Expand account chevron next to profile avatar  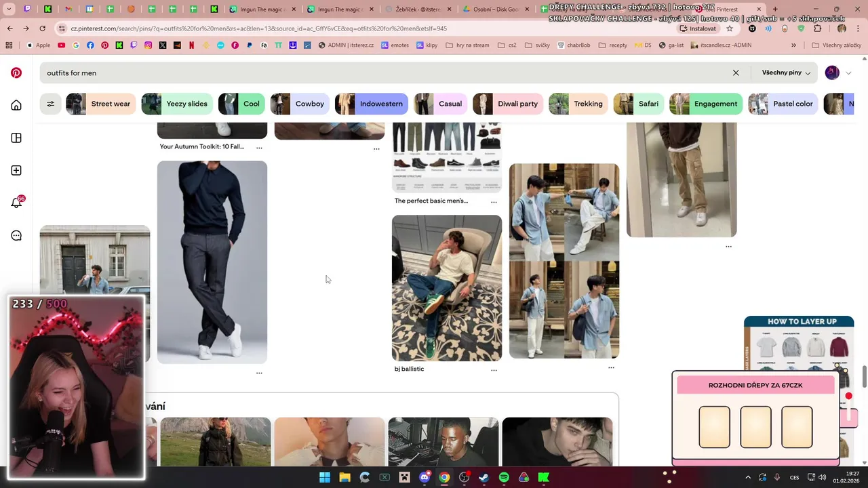[848, 73]
